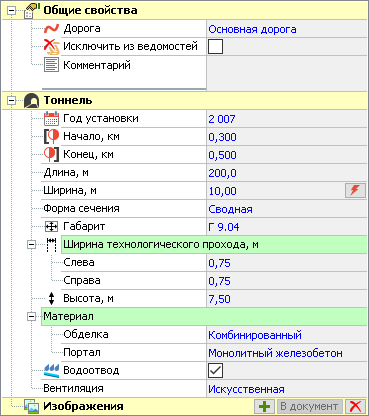Select the Слева row label
369x416 pixels.
79,263
